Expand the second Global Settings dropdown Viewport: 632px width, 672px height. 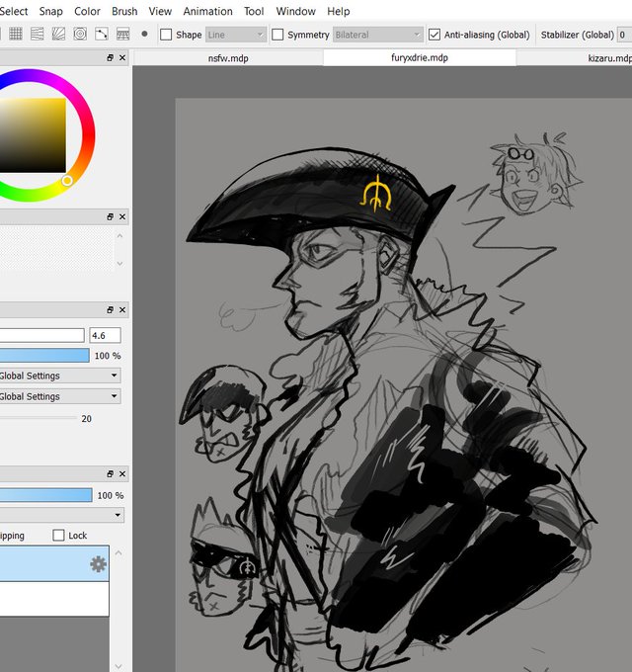tap(59, 396)
